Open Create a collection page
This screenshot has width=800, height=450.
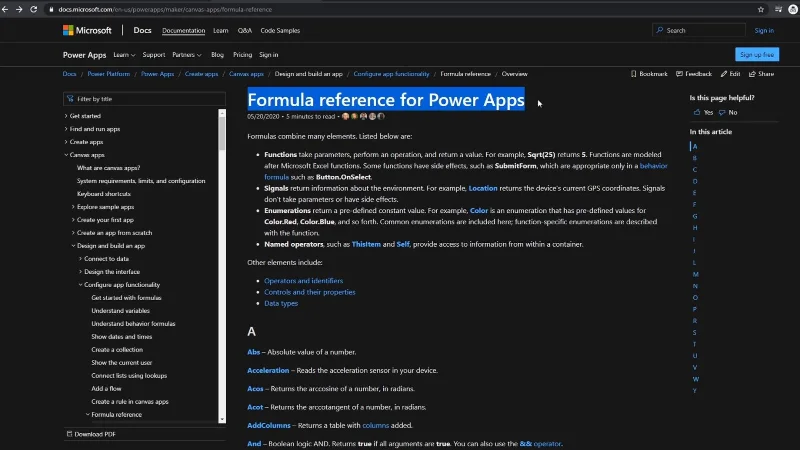[x=117, y=349]
